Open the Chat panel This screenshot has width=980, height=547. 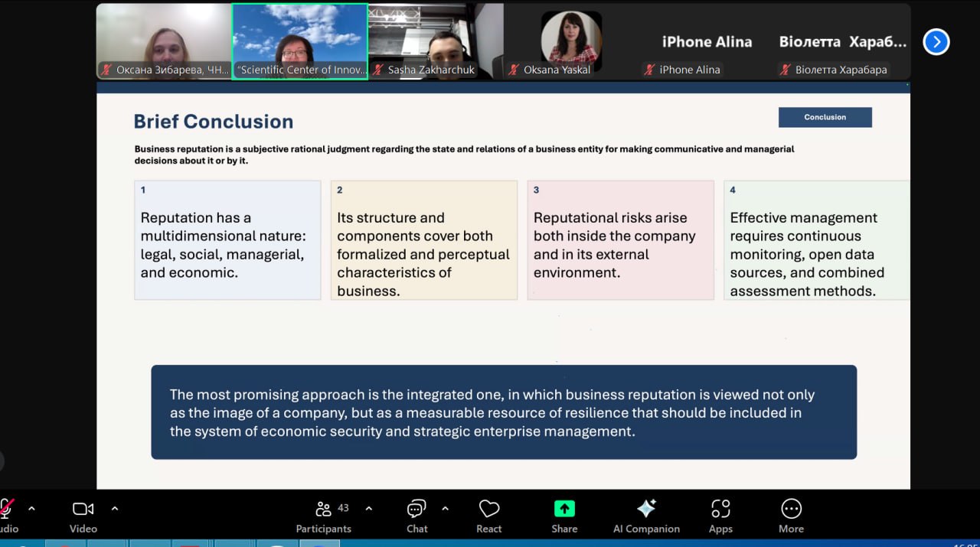[416, 516]
